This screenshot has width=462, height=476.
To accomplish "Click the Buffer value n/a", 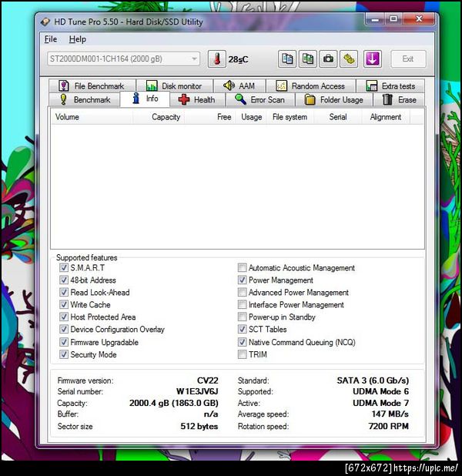I will tap(211, 414).
